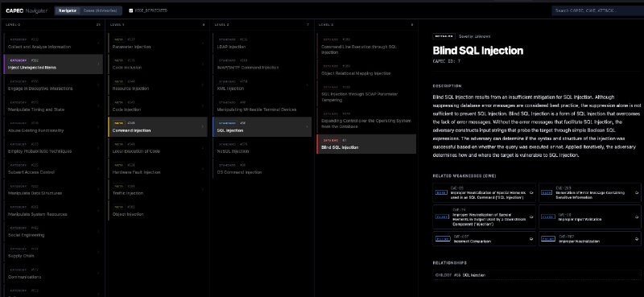Select Manipulate Timing and State category

tap(53, 106)
